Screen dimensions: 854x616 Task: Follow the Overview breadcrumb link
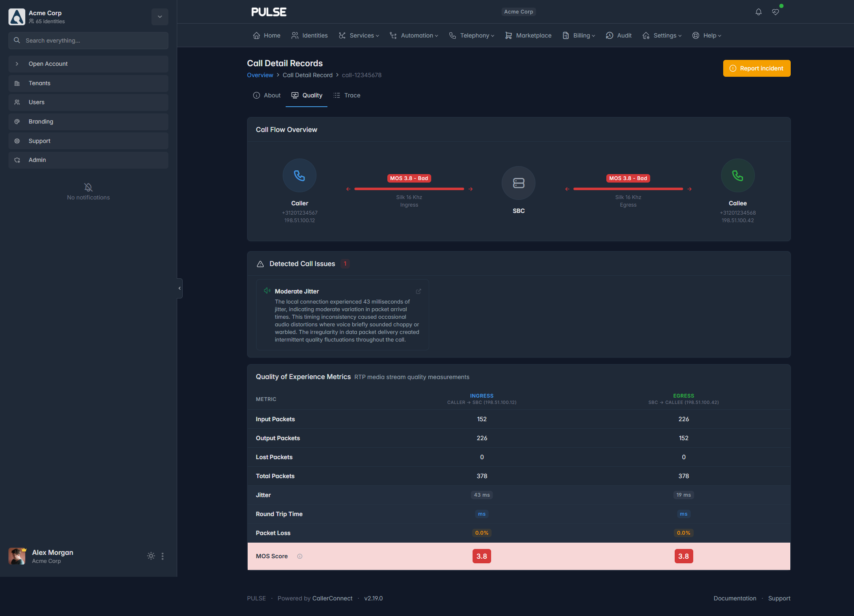pyautogui.click(x=260, y=75)
